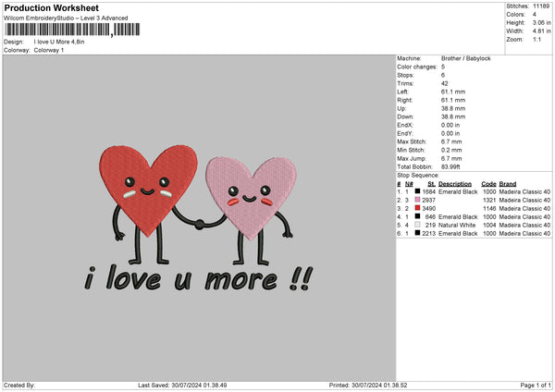The width and height of the screenshot is (555, 392).
Task: Click the St. column header
Action: [x=431, y=183]
